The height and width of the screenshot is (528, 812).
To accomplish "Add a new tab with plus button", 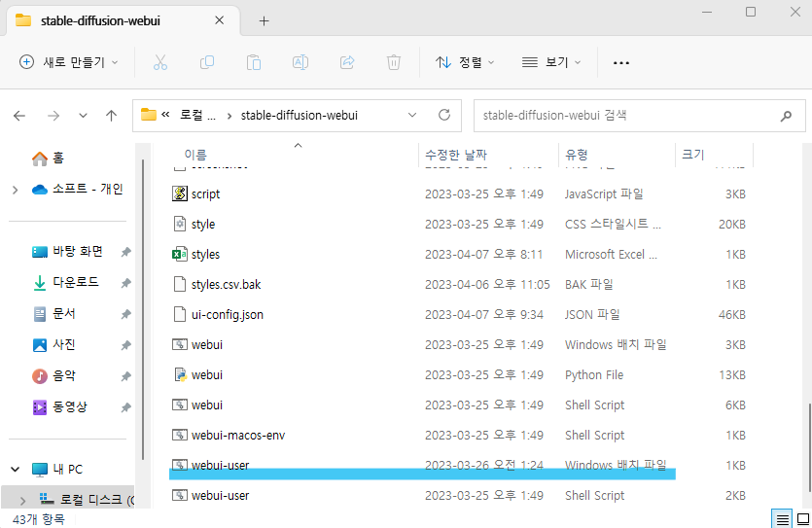I will coord(265,20).
